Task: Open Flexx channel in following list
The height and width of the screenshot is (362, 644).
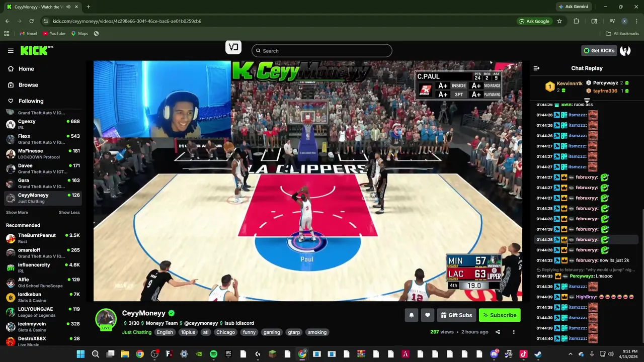Action: pos(43,139)
